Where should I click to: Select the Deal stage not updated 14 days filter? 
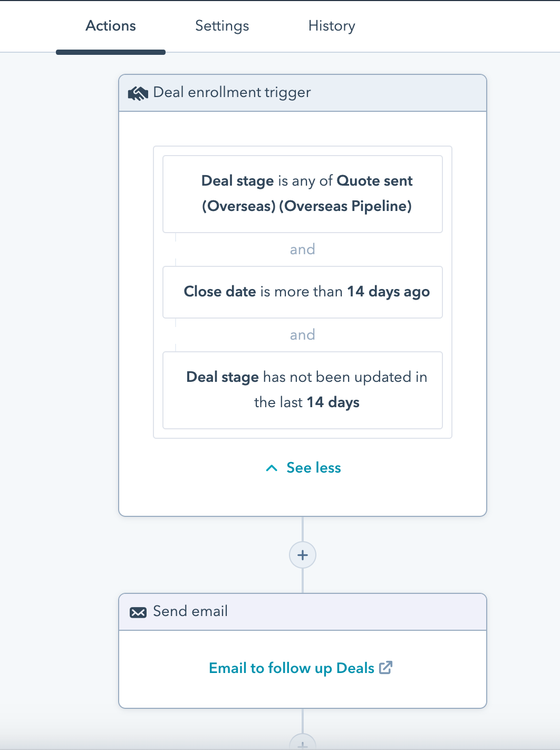[303, 390]
